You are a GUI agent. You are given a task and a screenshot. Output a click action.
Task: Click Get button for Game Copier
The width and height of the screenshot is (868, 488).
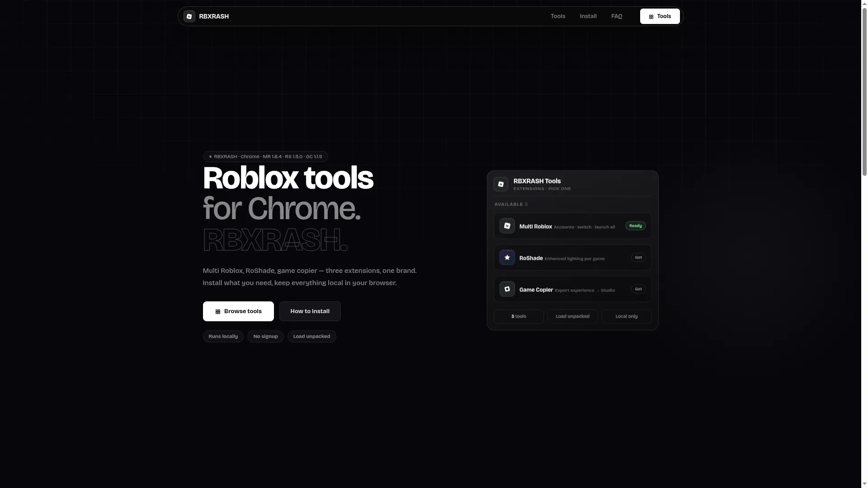pyautogui.click(x=638, y=289)
